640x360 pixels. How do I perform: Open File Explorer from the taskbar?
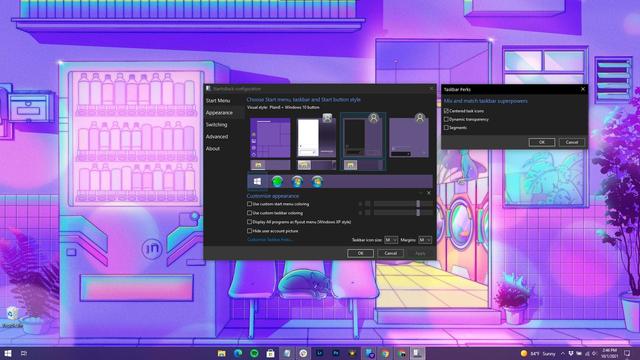[x=222, y=353]
